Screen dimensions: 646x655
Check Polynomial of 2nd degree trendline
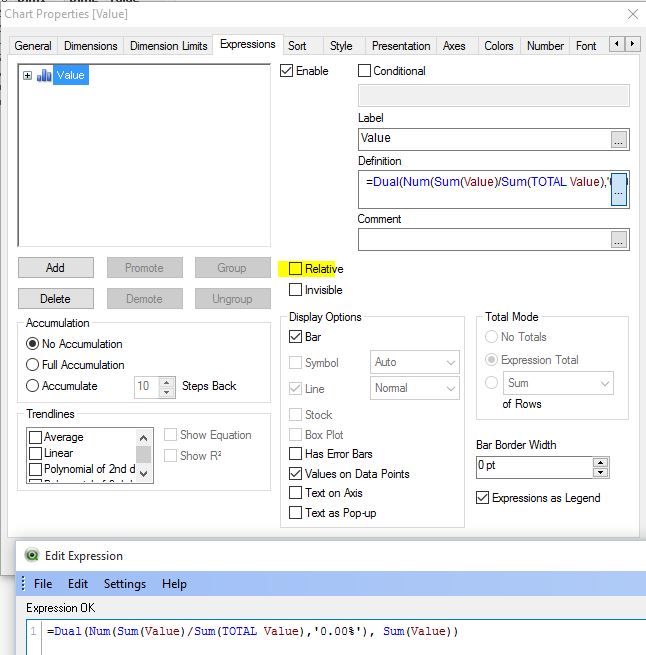tap(36, 469)
